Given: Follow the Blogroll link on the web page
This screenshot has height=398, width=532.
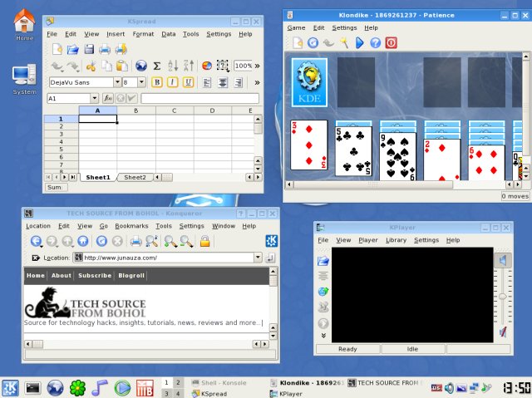Looking at the screenshot, I should [131, 275].
